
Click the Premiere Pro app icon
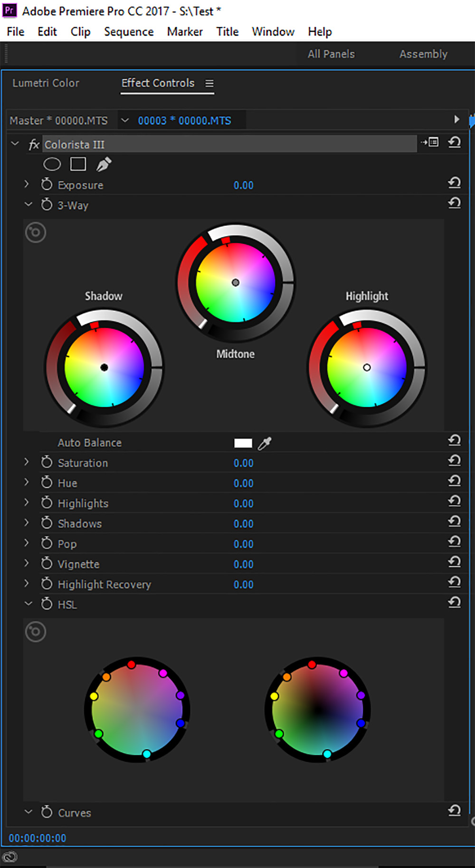[x=9, y=10]
